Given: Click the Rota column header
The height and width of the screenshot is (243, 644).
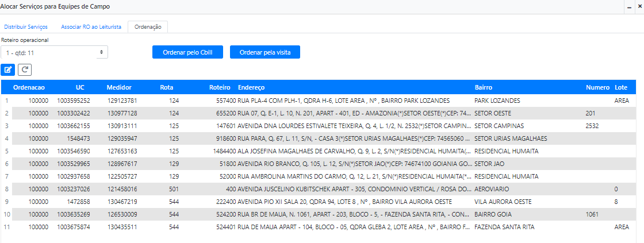Looking at the screenshot, I should [x=166, y=87].
